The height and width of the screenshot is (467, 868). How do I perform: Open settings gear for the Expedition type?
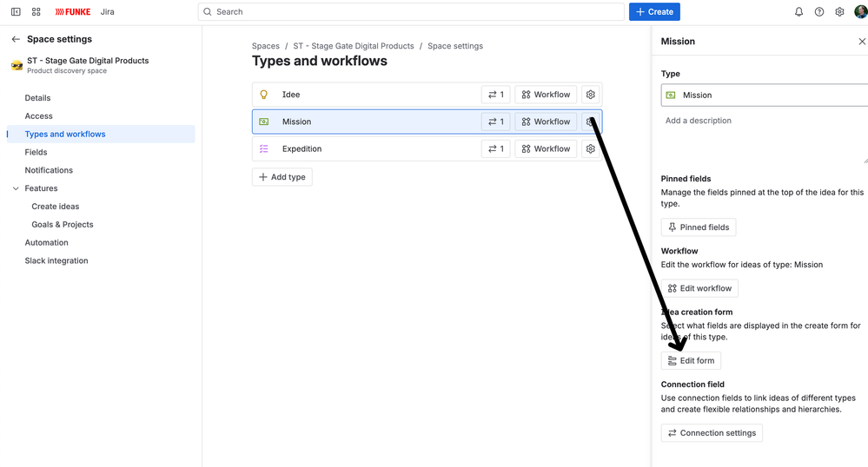tap(591, 148)
